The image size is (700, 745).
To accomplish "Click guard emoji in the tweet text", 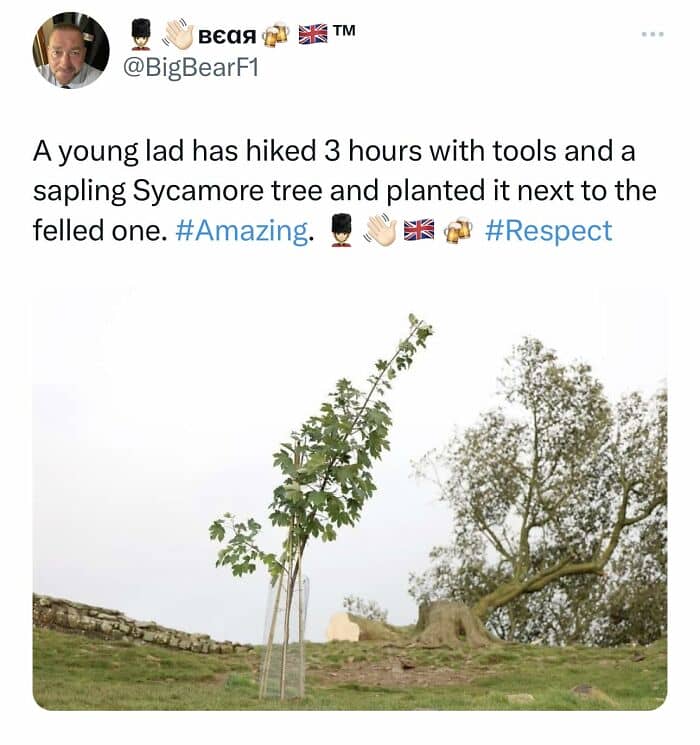I will [341, 231].
